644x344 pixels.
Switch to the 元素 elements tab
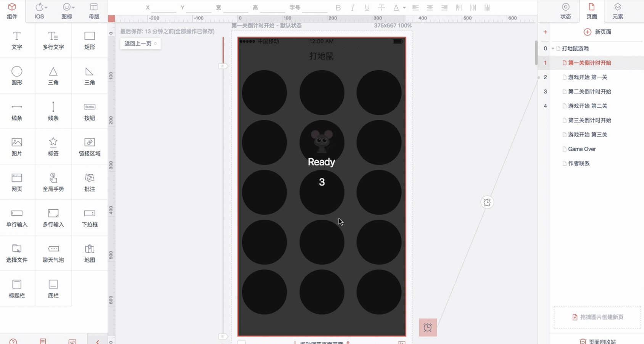(x=618, y=11)
